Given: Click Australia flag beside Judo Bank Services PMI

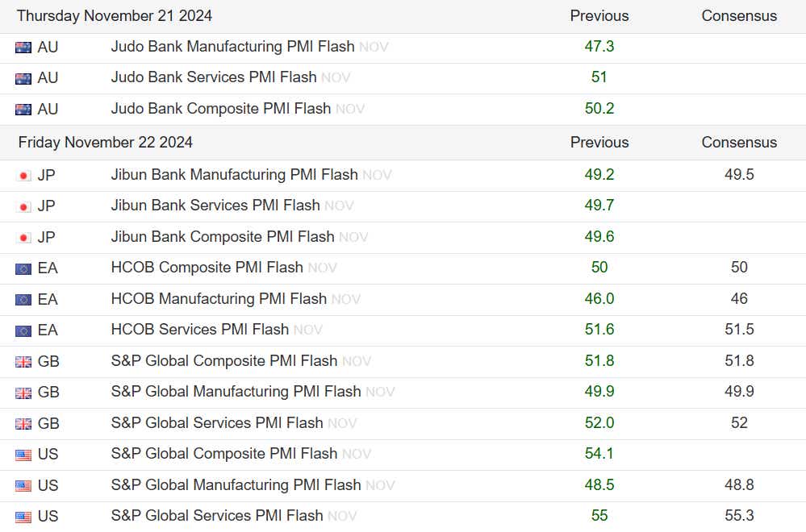Looking at the screenshot, I should 23,78.
